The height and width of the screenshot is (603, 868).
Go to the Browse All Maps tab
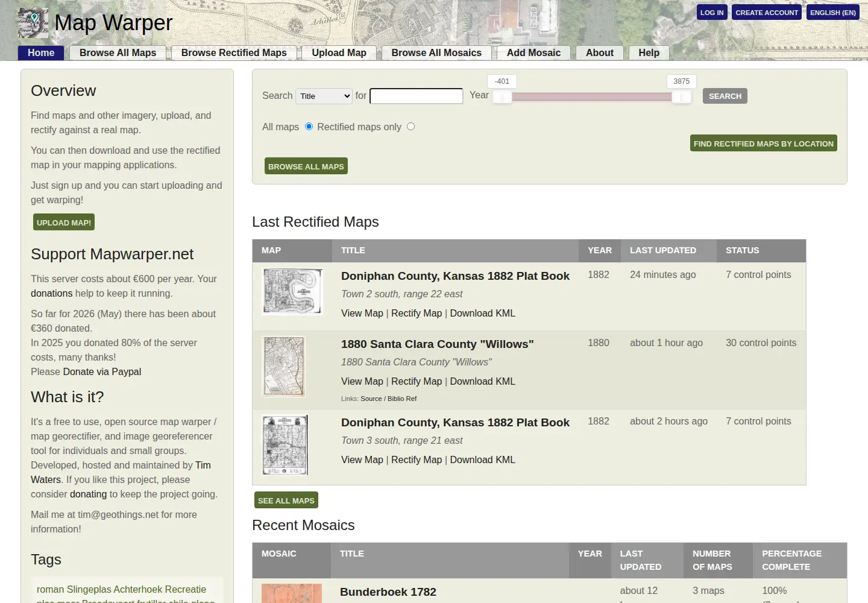118,52
